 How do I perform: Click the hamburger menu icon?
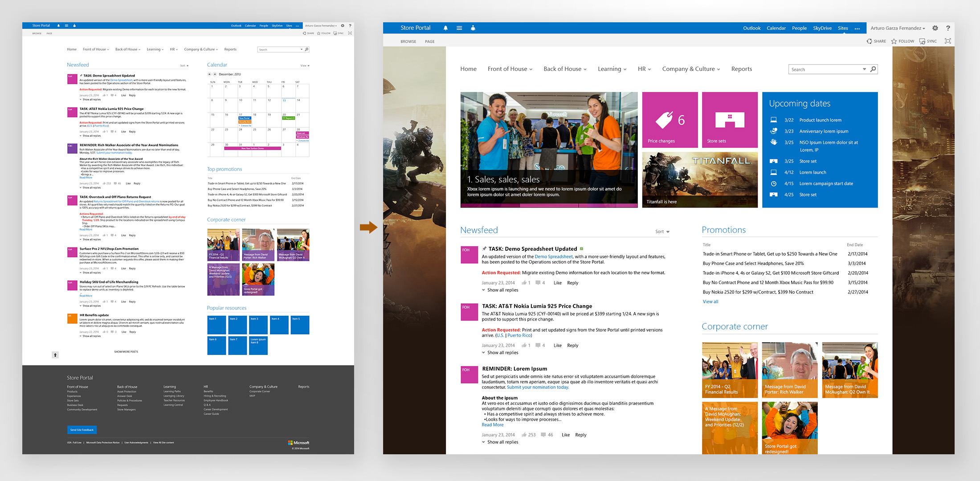(459, 28)
